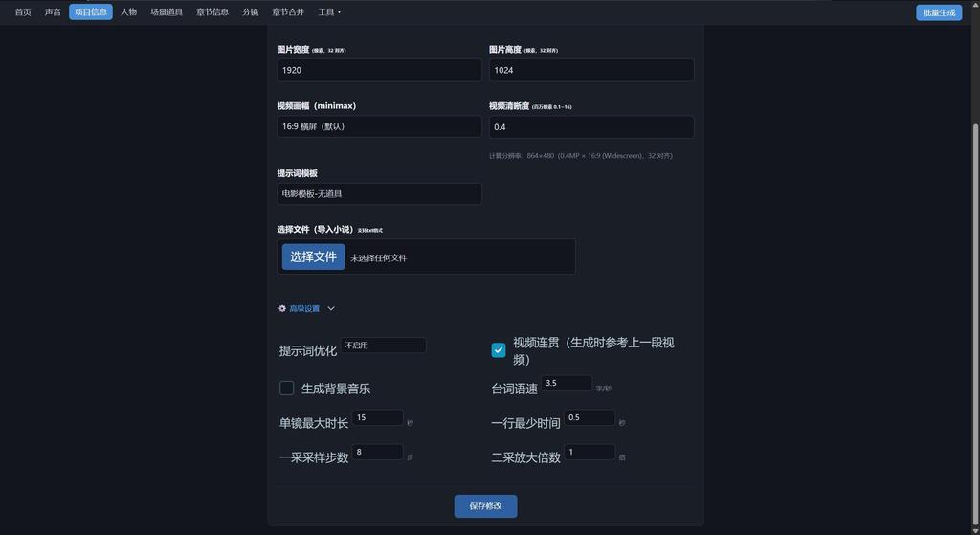Open the 视频画幅 16:9 横屏 dropdown
The height and width of the screenshot is (535, 980).
tap(379, 126)
